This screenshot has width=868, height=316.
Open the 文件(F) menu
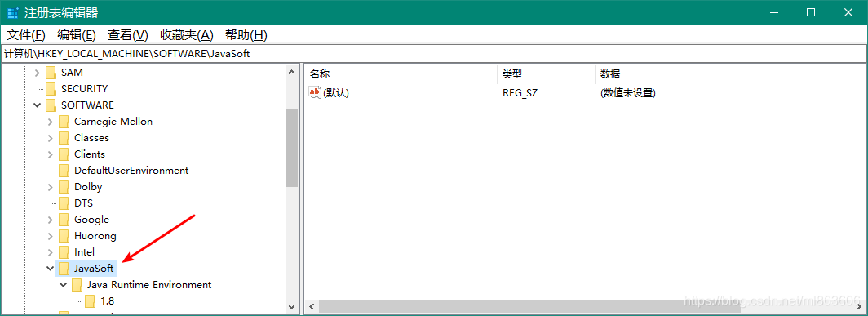point(25,35)
